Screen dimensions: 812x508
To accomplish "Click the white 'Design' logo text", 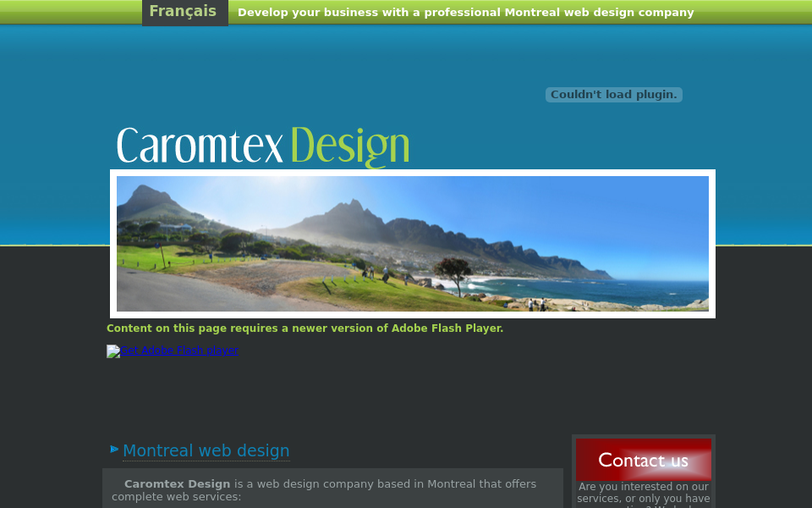I will point(349,145).
